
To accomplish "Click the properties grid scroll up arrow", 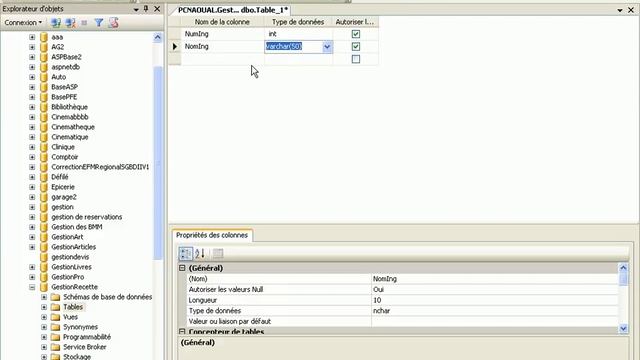I will pyautogui.click(x=623, y=268).
